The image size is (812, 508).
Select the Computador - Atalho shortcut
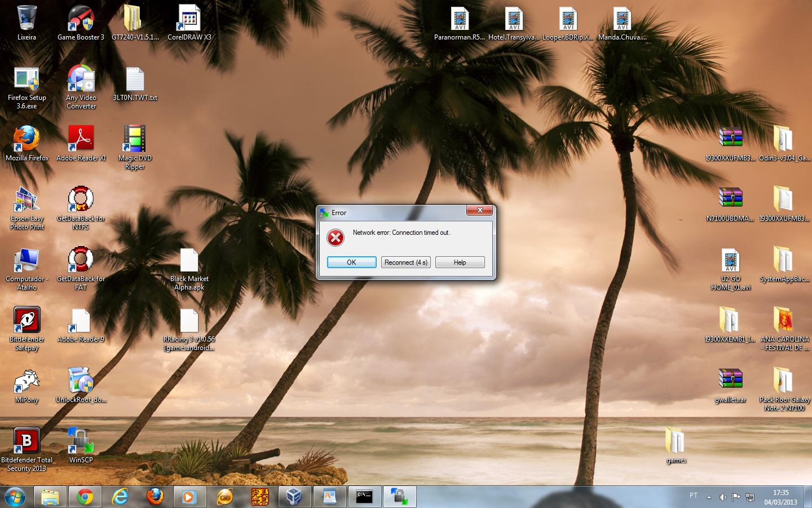27,269
